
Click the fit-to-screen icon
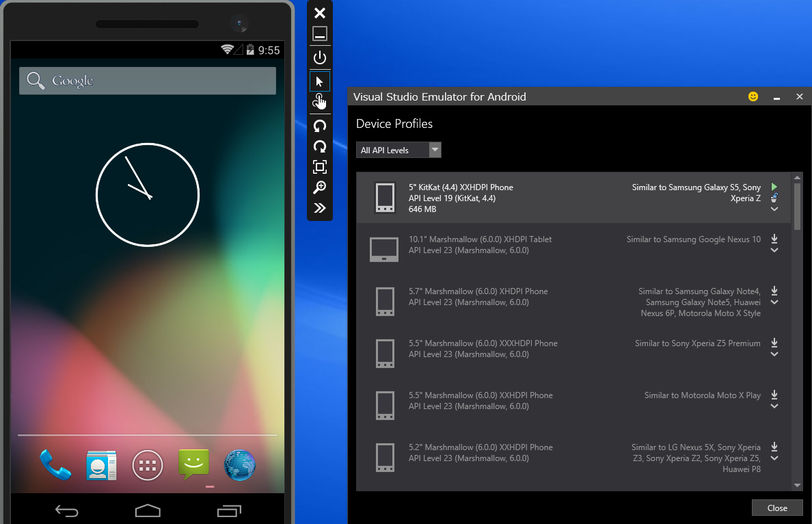(x=320, y=166)
